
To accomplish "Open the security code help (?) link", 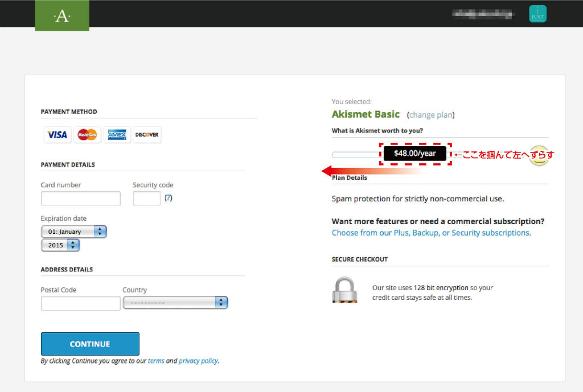I will 169,197.
